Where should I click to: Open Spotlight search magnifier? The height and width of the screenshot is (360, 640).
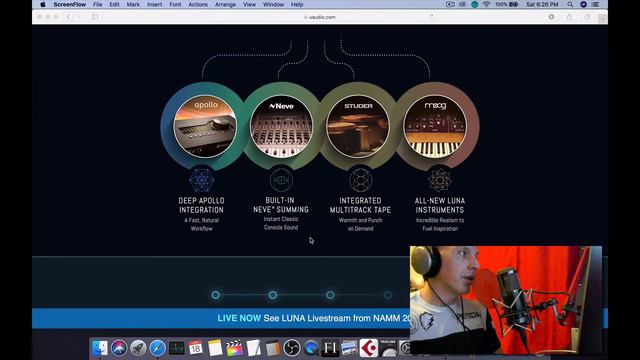click(x=570, y=4)
